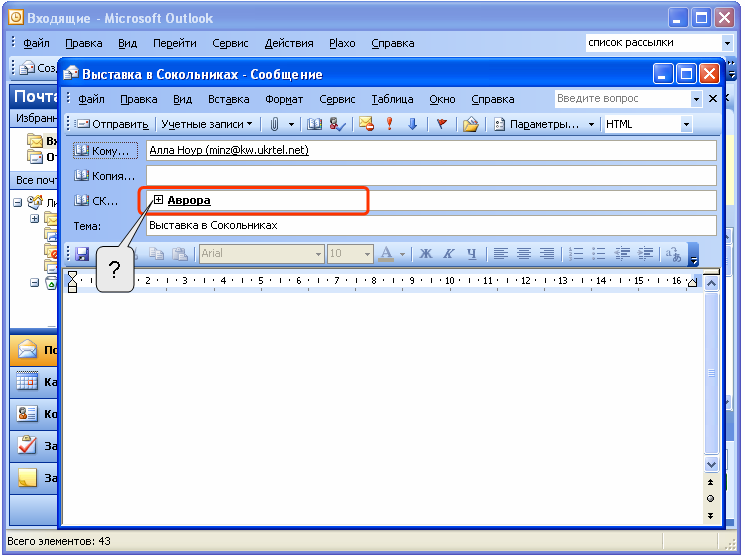Toggle italic К formatting
Viewport: 745px width, 556px height.
[x=449, y=254]
